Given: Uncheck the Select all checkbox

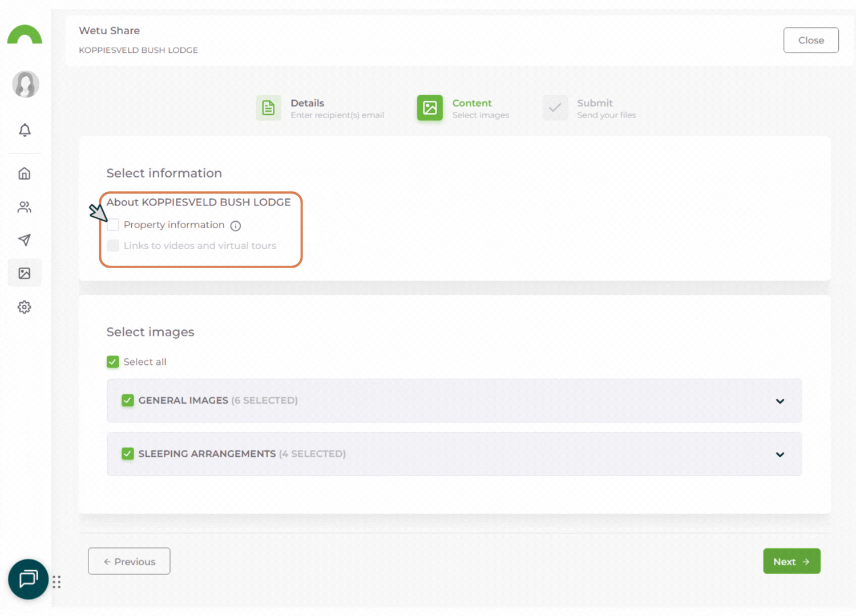Looking at the screenshot, I should tap(113, 362).
